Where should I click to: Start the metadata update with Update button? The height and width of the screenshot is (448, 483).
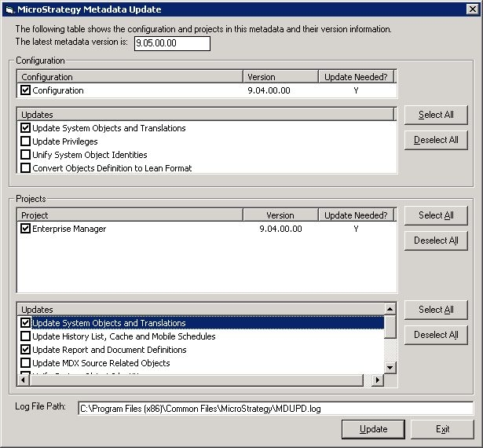[x=373, y=429]
